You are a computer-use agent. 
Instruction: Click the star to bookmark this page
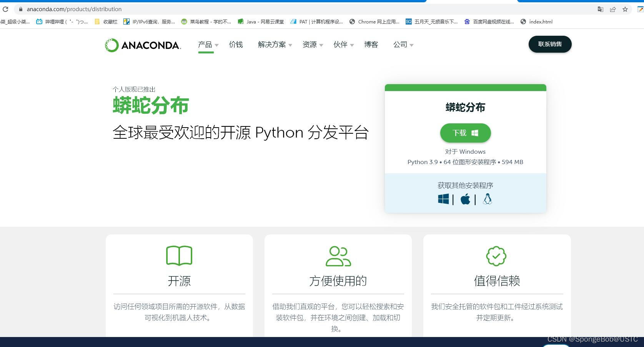[625, 9]
